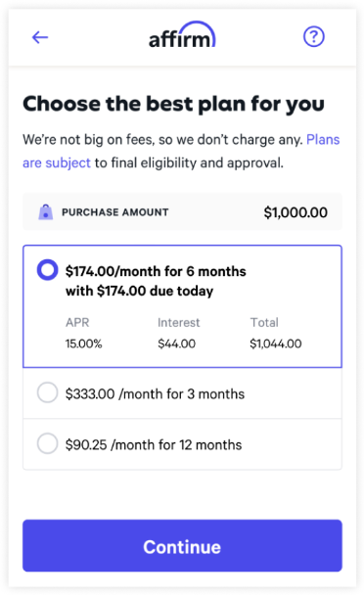This screenshot has height=597, width=364.
Task: Expand the $333.00 /month for 3 months row
Action: [x=182, y=393]
